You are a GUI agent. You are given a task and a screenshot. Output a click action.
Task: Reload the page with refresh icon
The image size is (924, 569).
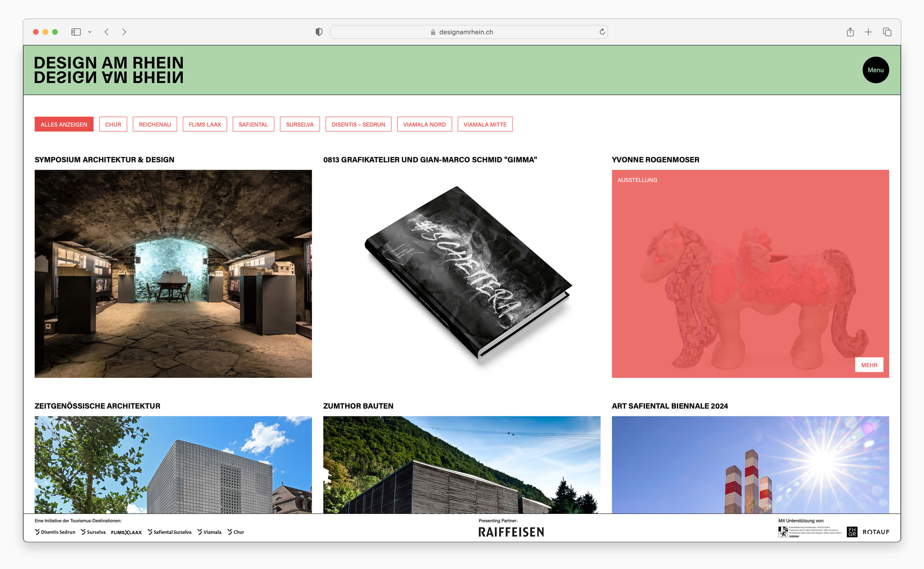pyautogui.click(x=602, y=32)
